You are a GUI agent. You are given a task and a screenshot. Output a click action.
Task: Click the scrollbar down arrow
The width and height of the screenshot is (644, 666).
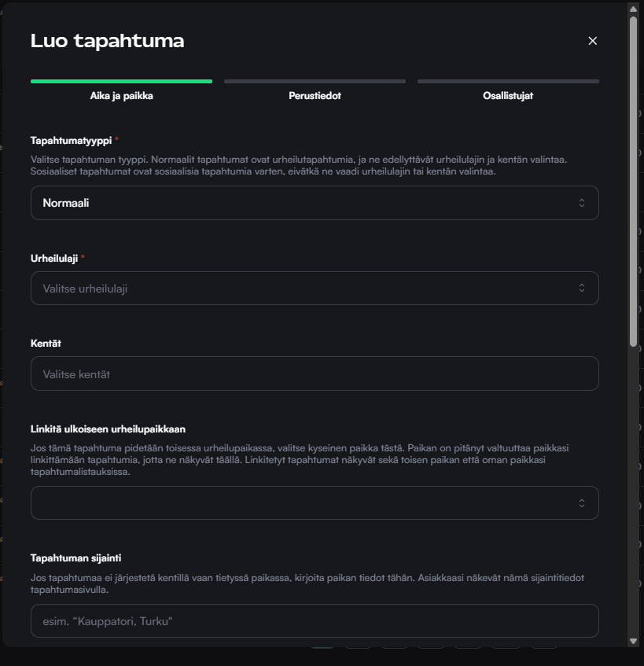pos(634,641)
